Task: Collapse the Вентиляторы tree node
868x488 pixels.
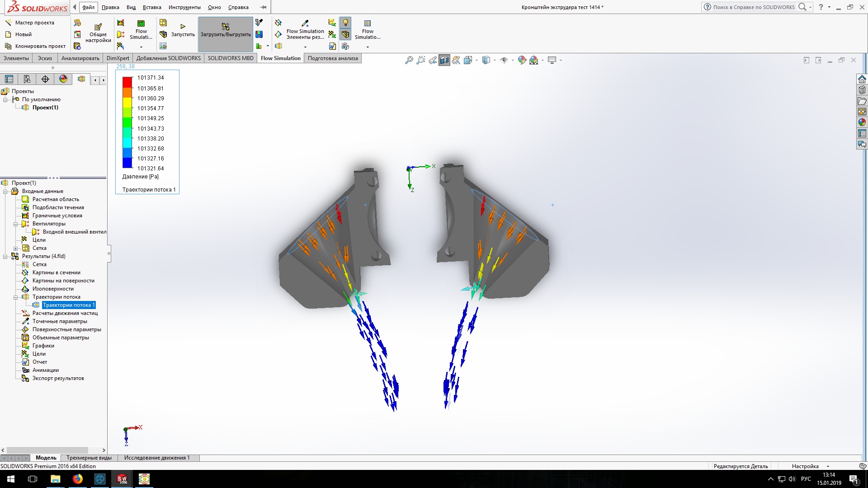Action: pyautogui.click(x=16, y=224)
